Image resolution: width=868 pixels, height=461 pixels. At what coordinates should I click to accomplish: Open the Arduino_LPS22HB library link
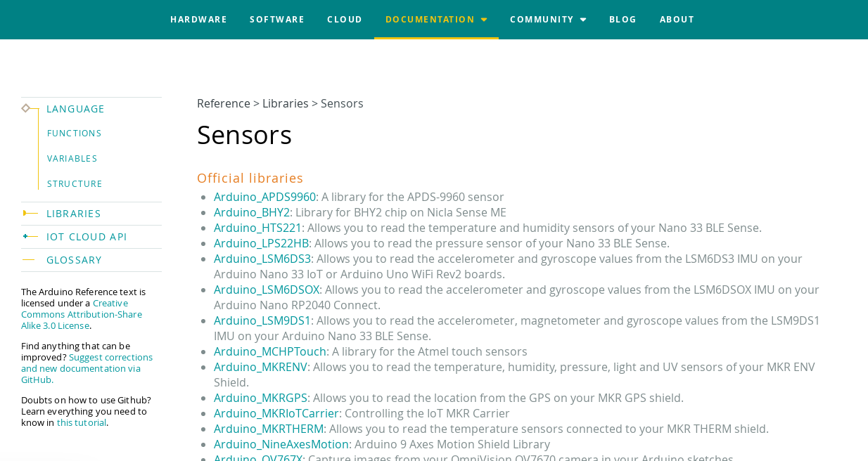261,243
